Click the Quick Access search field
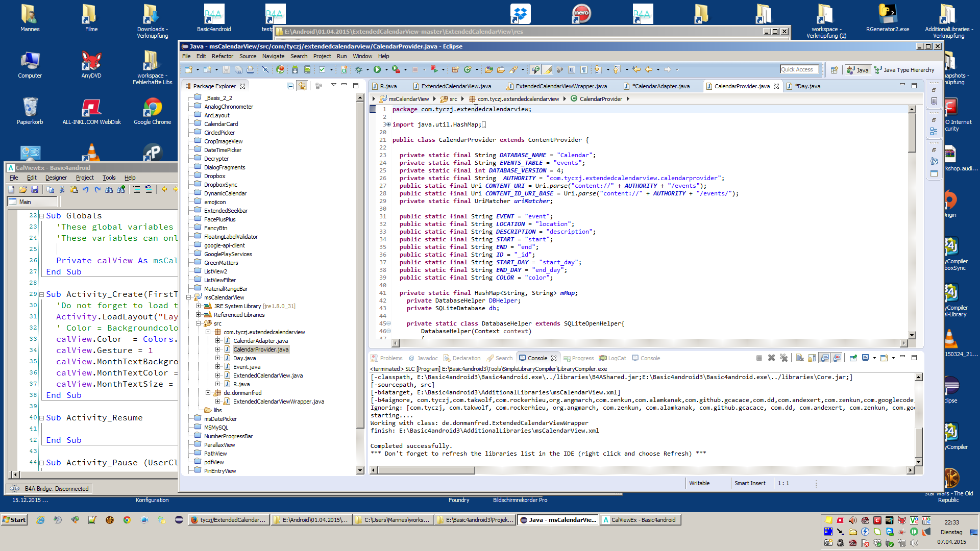The width and height of the screenshot is (980, 551). point(799,70)
